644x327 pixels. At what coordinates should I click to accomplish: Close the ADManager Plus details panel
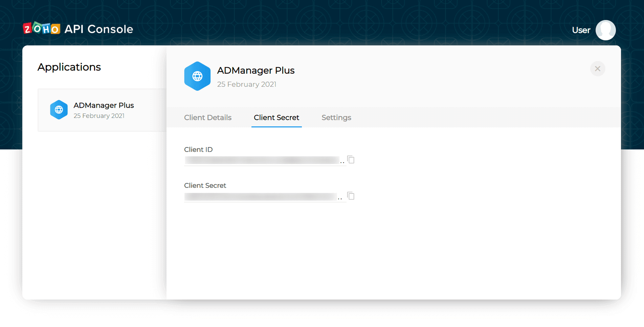(598, 69)
